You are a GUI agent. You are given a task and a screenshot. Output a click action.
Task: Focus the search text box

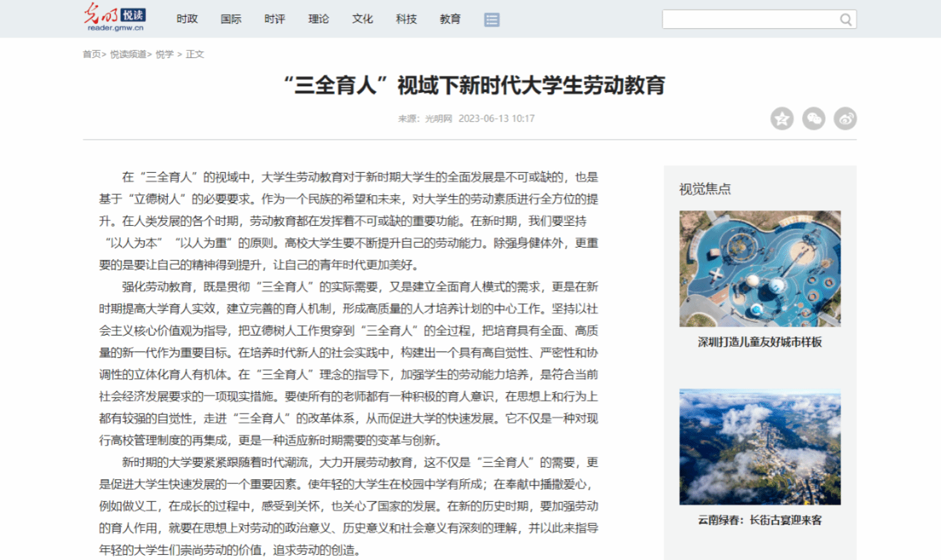coord(750,20)
